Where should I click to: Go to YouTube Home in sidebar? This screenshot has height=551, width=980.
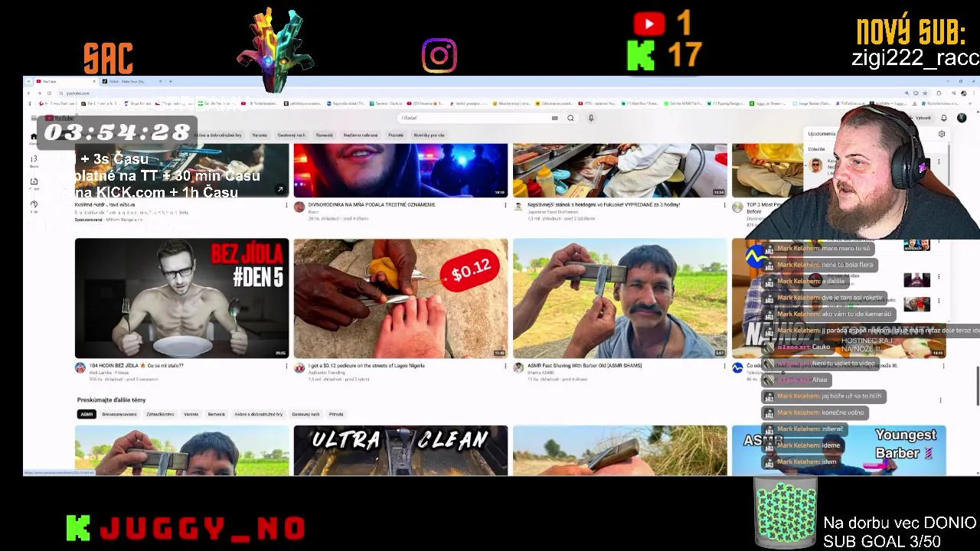[x=34, y=138]
